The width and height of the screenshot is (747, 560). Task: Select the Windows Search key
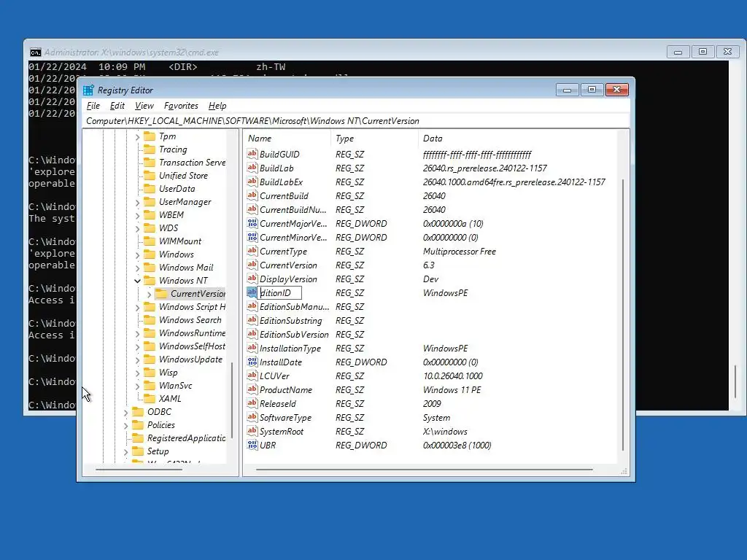[x=190, y=320]
